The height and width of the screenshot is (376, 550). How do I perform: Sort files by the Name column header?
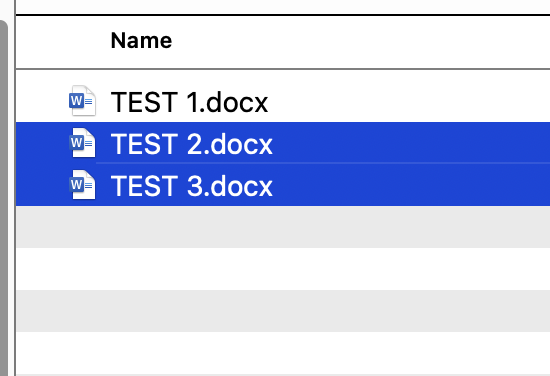point(141,41)
